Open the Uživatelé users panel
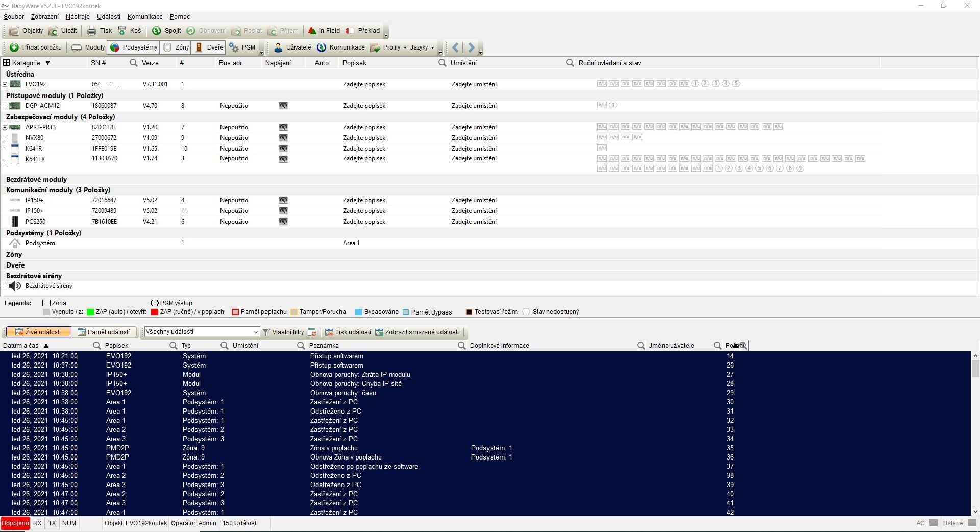 (x=292, y=47)
